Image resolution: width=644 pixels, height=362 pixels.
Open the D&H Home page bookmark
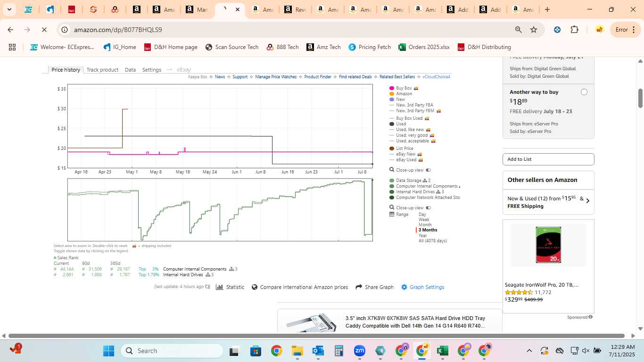coord(171,47)
